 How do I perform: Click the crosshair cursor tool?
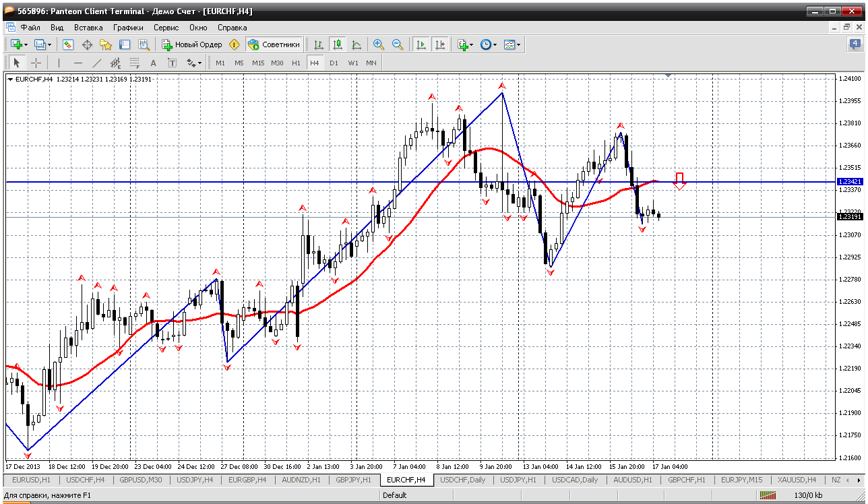pyautogui.click(x=36, y=63)
